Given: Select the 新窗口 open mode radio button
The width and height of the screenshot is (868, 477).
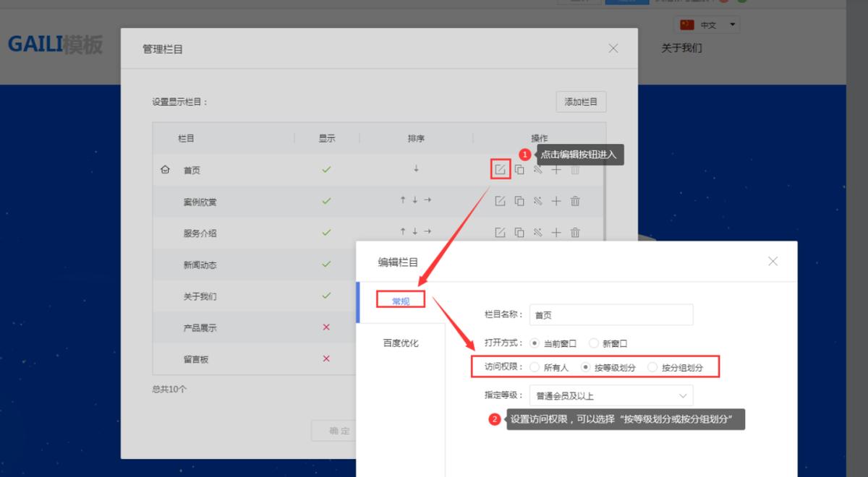Looking at the screenshot, I should coord(593,343).
